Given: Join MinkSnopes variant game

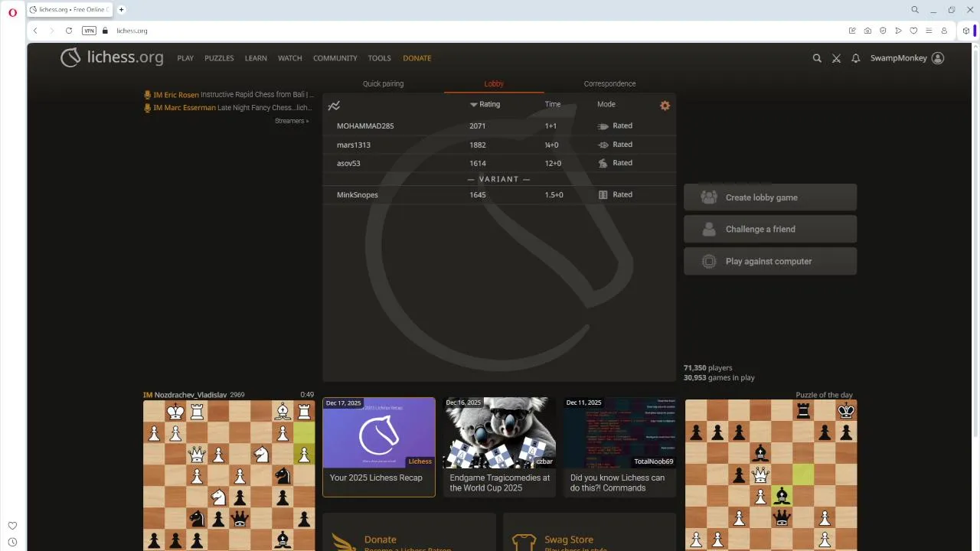Looking at the screenshot, I should [x=499, y=194].
